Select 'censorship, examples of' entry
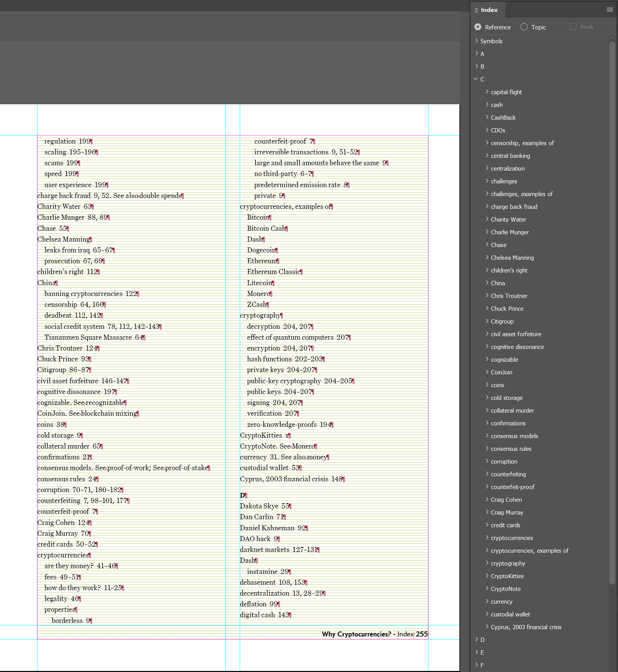The width and height of the screenshot is (618, 672). tap(522, 143)
